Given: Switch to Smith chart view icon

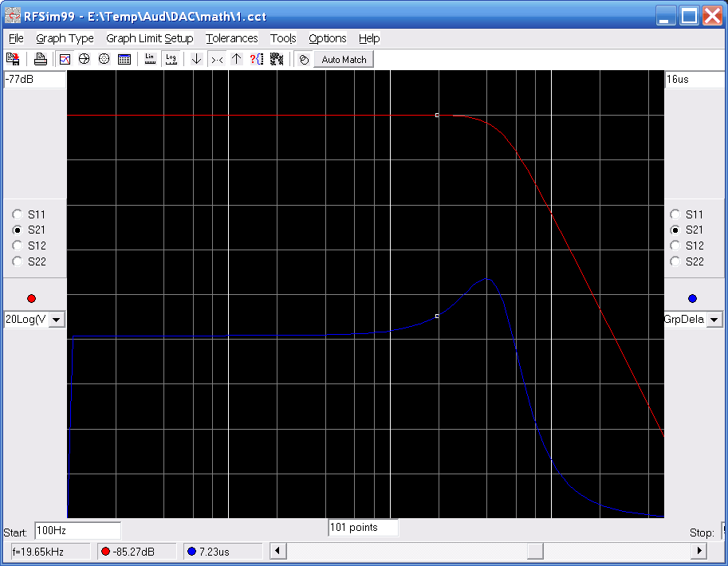Looking at the screenshot, I should tap(84, 59).
